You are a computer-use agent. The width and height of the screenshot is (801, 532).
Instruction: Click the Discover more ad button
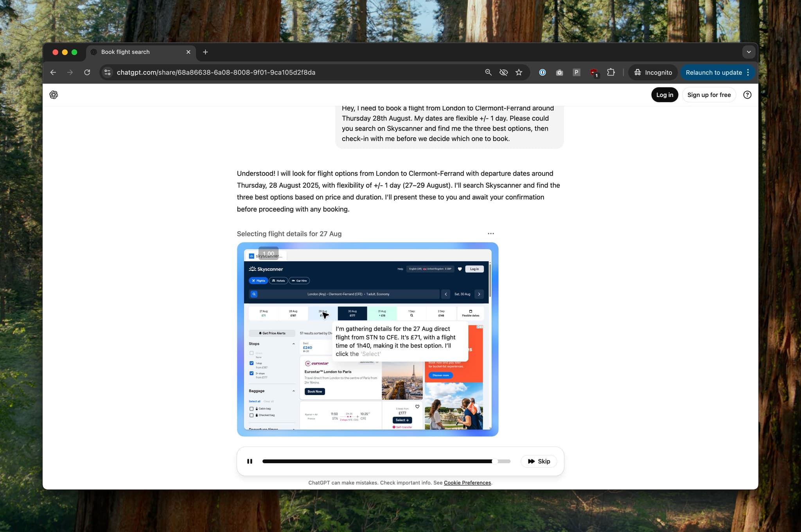[x=441, y=376]
